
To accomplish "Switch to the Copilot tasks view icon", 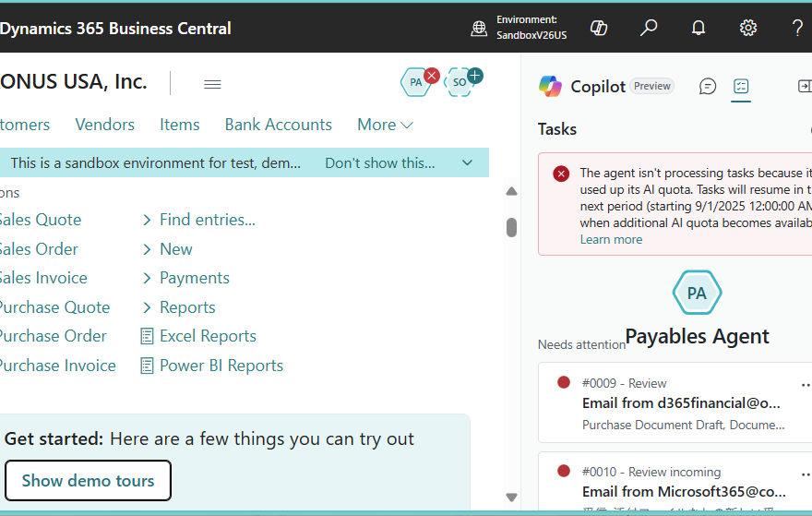I will point(741,86).
